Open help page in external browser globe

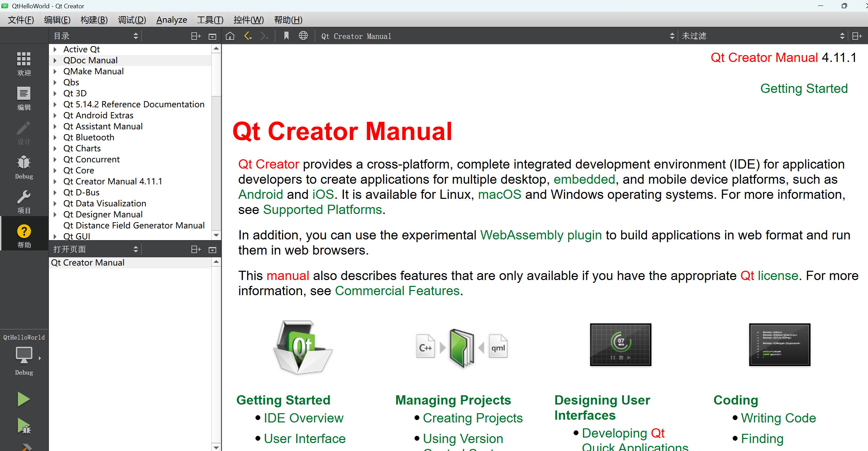(x=303, y=36)
